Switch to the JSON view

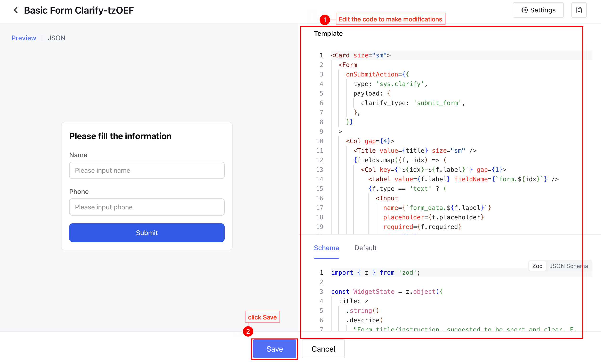click(x=56, y=38)
